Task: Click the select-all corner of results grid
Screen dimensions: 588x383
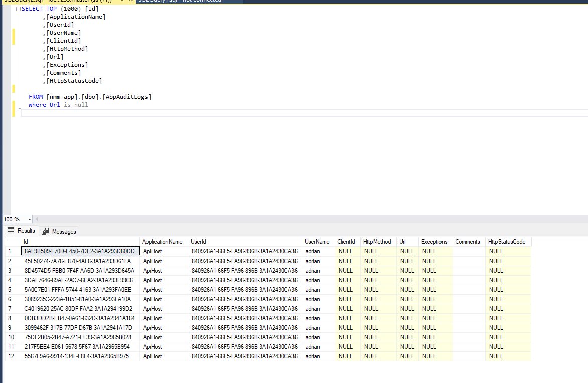Action: (10, 242)
